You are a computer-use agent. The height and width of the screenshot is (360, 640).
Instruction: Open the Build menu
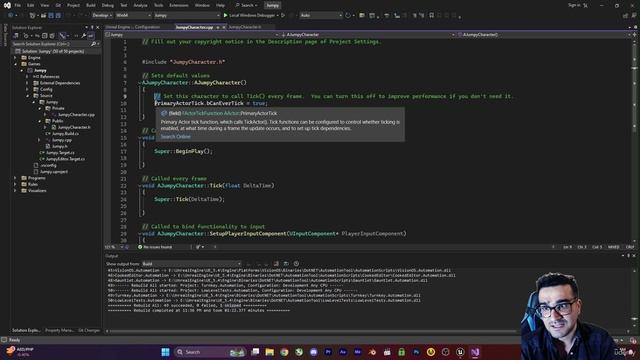91,5
